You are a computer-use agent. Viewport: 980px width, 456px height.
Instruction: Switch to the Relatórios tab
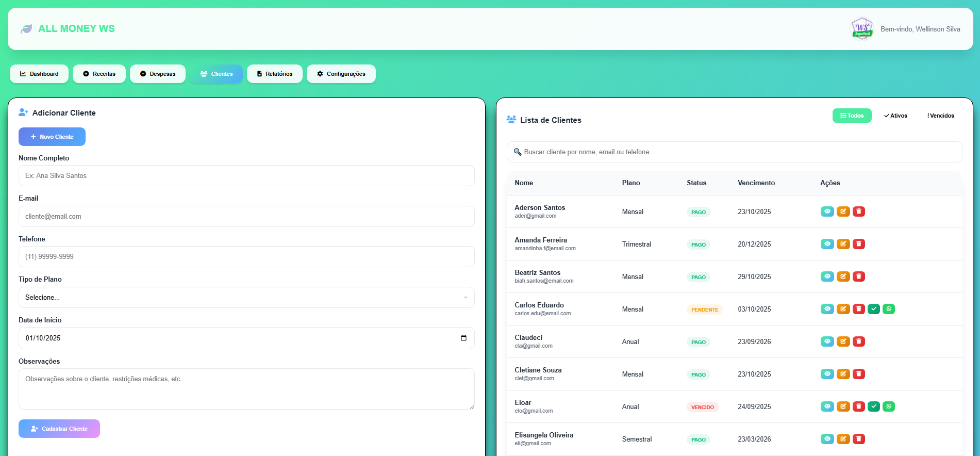tap(274, 74)
